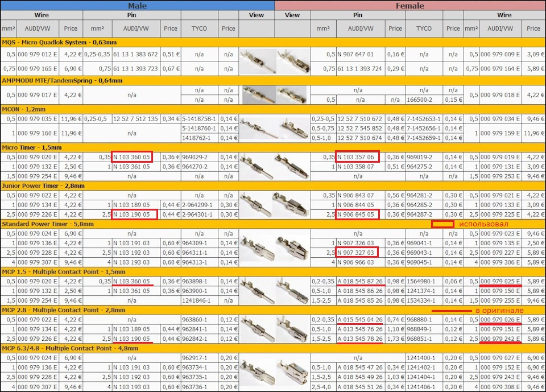Select the AMPMODU MTE/TandemSpring section heading
This screenshot has height=392, width=546.
pos(62,80)
